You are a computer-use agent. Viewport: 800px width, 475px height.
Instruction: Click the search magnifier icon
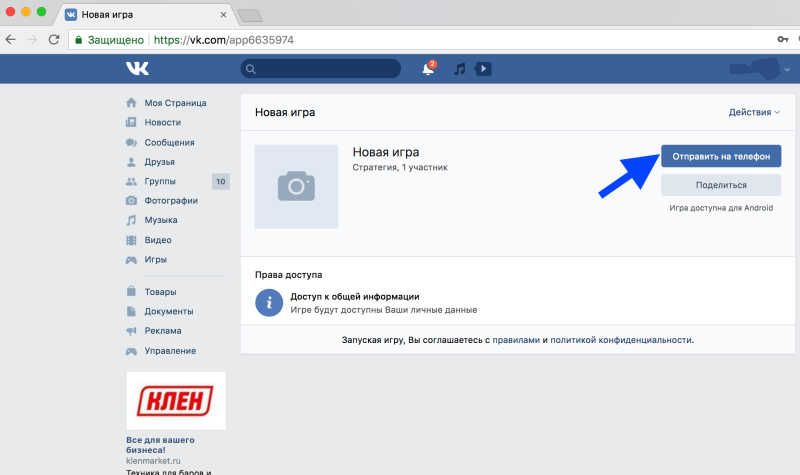[x=251, y=69]
